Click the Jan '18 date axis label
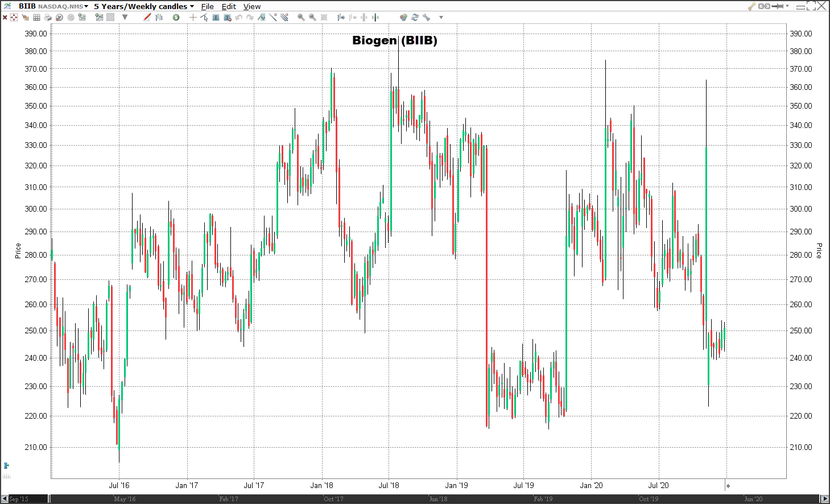This screenshot has height=504, width=830. click(322, 485)
